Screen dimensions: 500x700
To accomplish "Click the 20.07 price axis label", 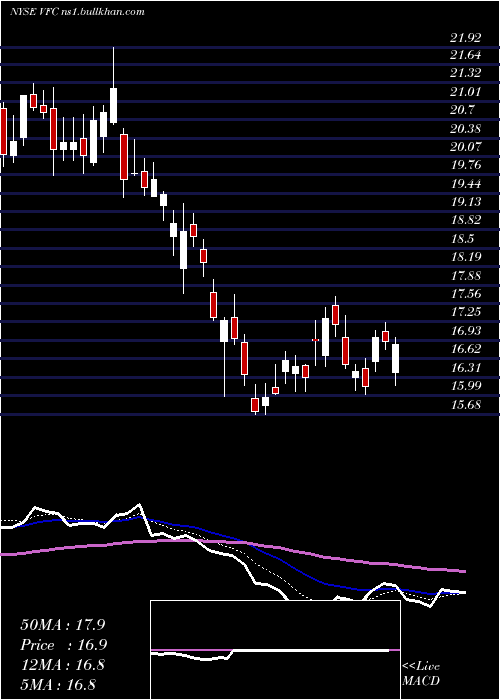I will 466,147.
